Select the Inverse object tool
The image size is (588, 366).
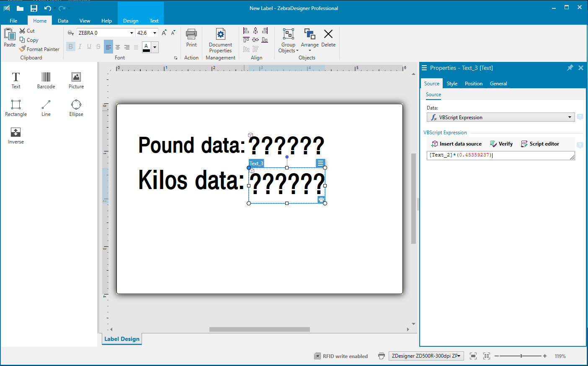[16, 136]
